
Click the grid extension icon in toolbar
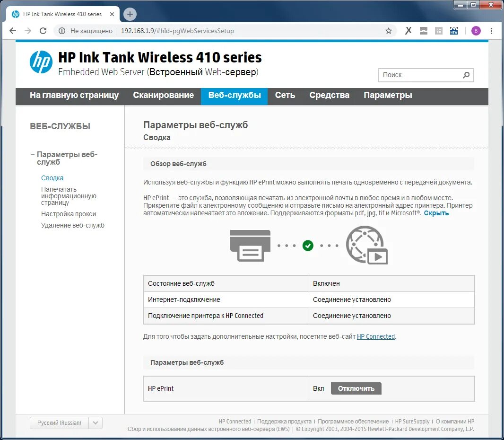(x=438, y=31)
